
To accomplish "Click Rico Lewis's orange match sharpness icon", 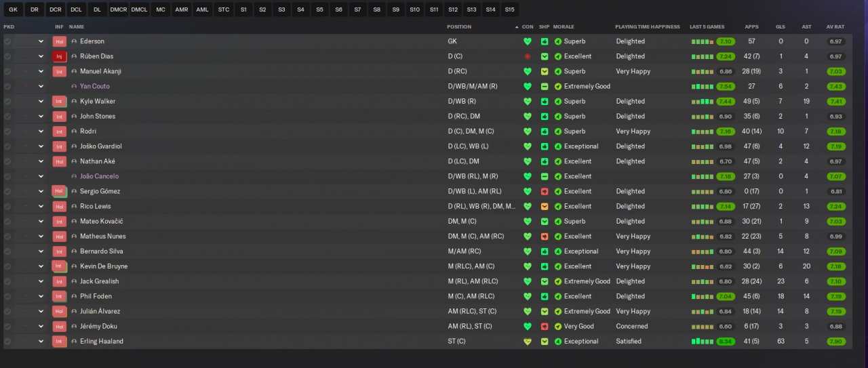I will [545, 206].
